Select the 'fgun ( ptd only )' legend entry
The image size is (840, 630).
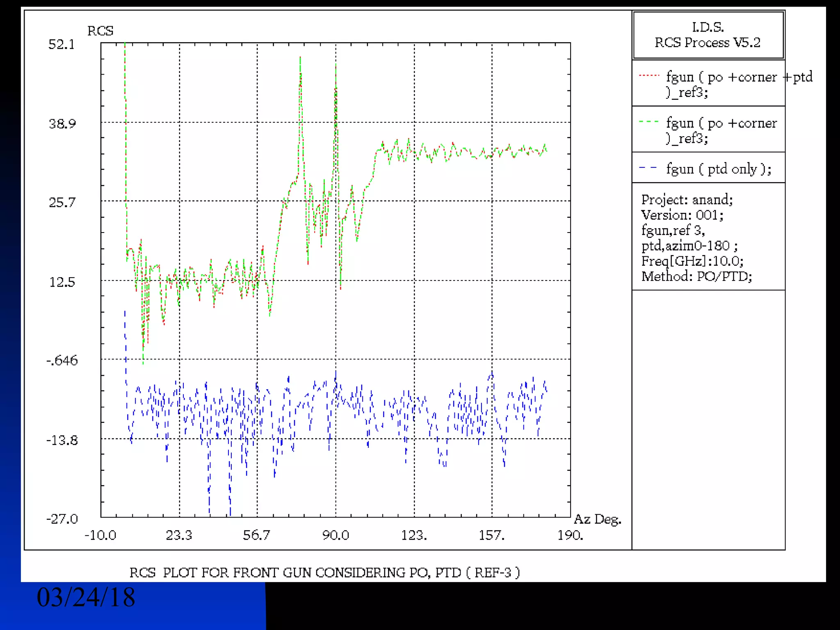[719, 169]
